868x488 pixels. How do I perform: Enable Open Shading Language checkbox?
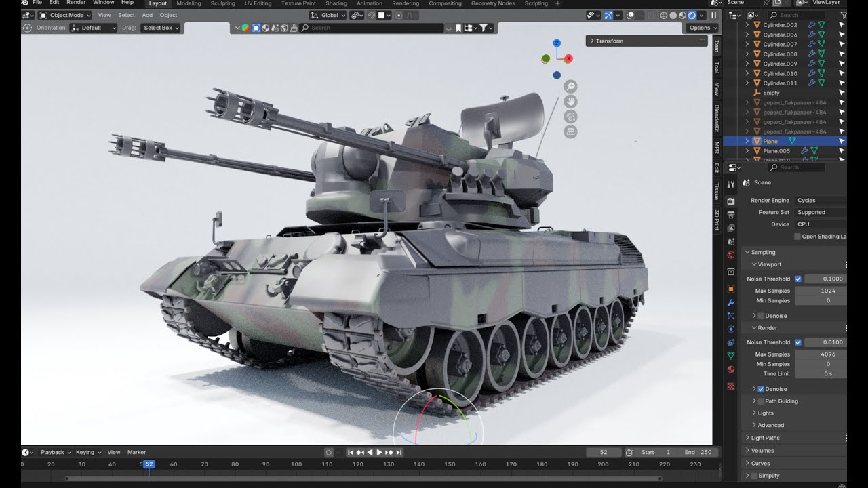tap(797, 237)
